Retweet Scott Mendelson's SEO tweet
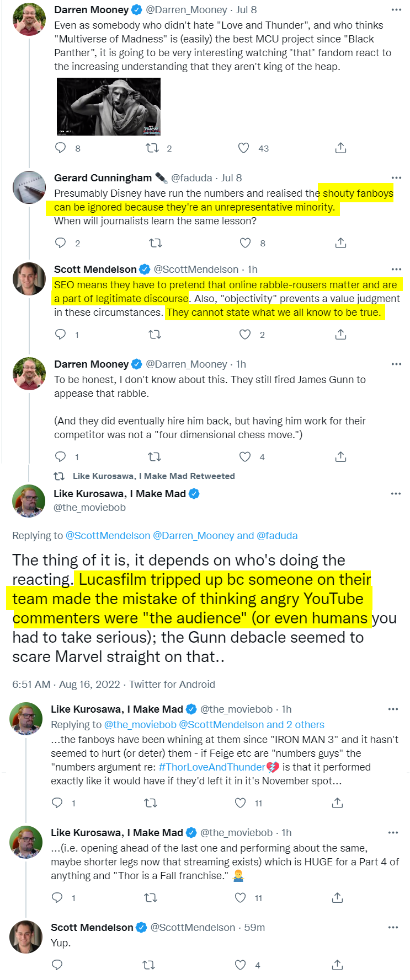The width and height of the screenshot is (410, 980). [155, 334]
